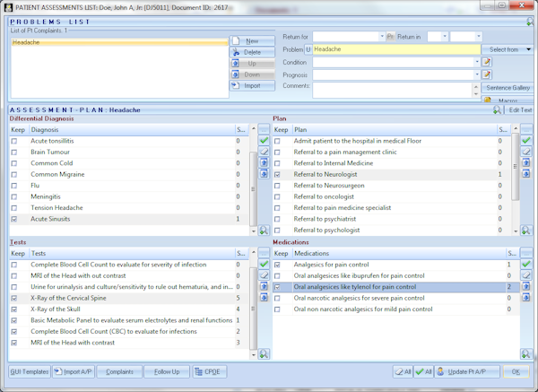Viewport: 538px width, 392px height.
Task: Check the Brain Tumour diagnosis checkbox
Action: point(14,152)
